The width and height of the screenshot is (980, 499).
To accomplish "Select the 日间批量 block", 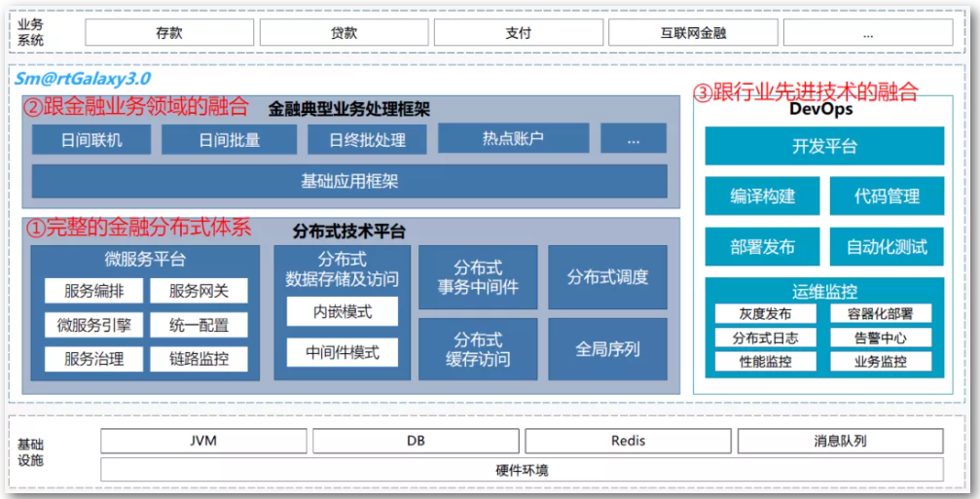I will [230, 140].
